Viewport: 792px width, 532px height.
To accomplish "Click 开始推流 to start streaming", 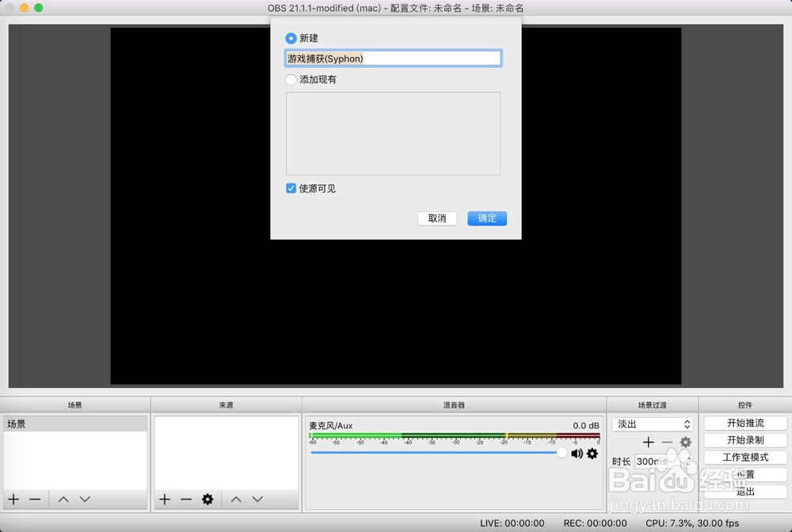I will [x=745, y=423].
